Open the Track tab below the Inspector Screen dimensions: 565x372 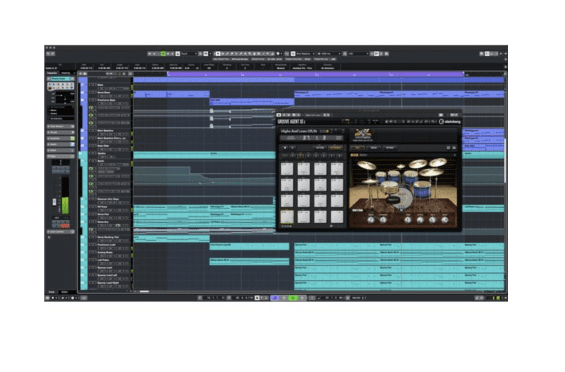point(52,292)
